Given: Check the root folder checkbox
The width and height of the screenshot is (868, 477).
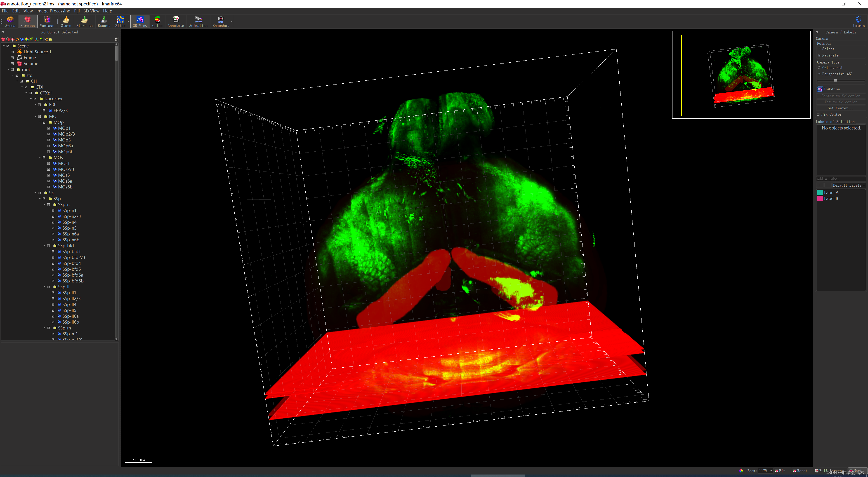Looking at the screenshot, I should point(12,69).
